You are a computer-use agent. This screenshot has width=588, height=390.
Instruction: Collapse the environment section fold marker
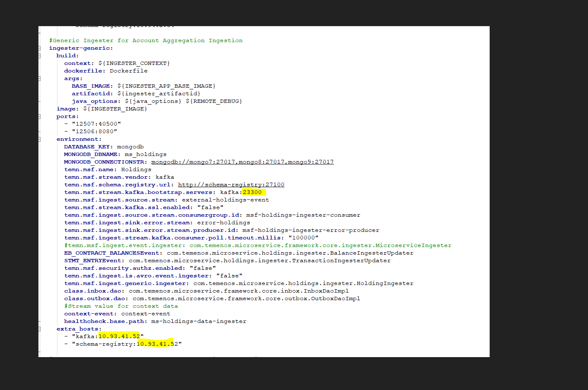39,139
